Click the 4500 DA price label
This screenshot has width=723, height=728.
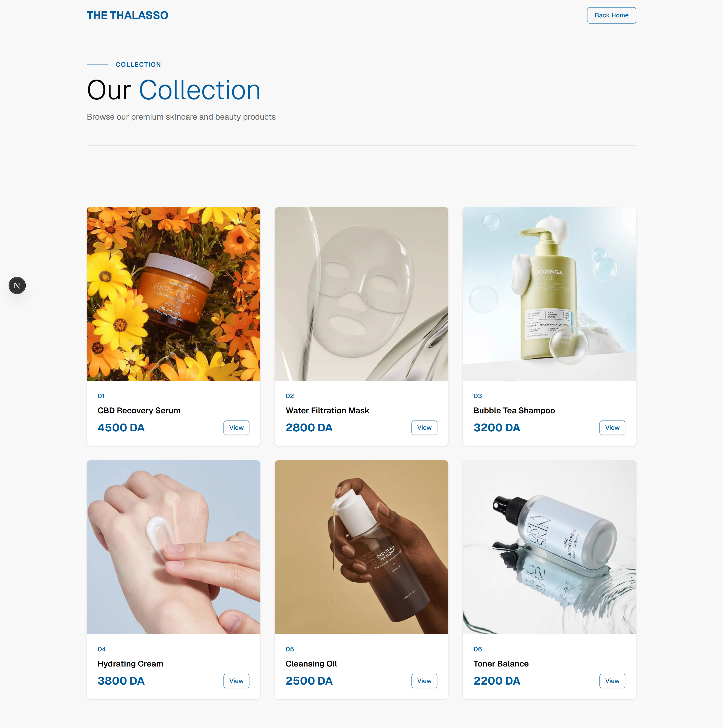pos(121,428)
